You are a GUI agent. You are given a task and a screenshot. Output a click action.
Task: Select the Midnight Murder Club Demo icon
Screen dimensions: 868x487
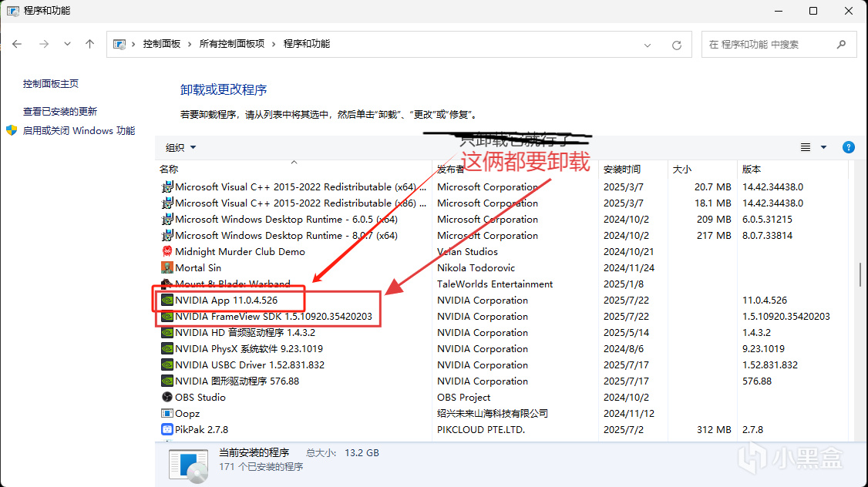(167, 251)
